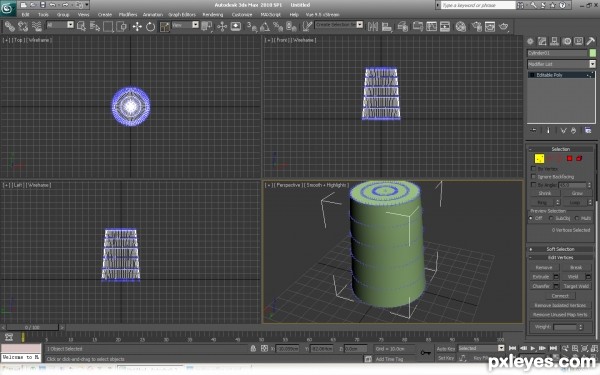Open the Modifier List dropdown

[592, 64]
